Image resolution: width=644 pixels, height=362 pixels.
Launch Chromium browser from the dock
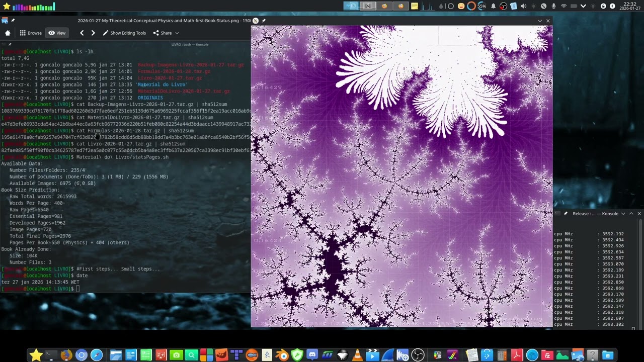click(x=81, y=355)
